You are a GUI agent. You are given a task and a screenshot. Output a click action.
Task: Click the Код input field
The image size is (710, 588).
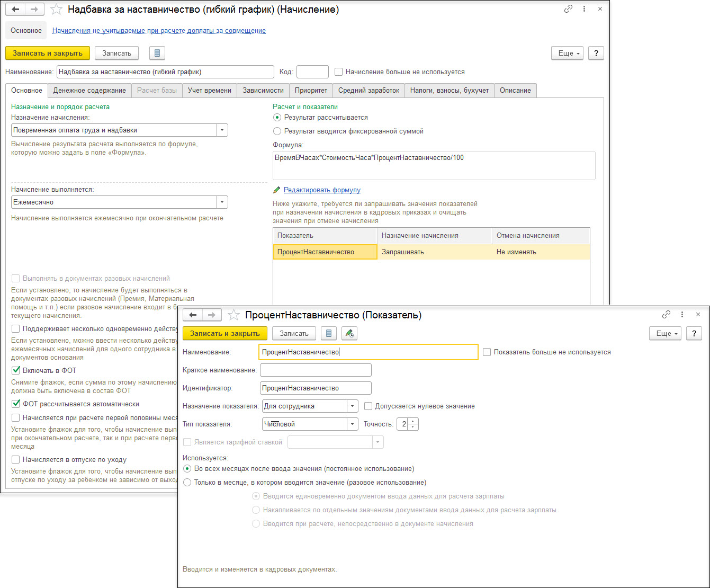[x=312, y=72]
